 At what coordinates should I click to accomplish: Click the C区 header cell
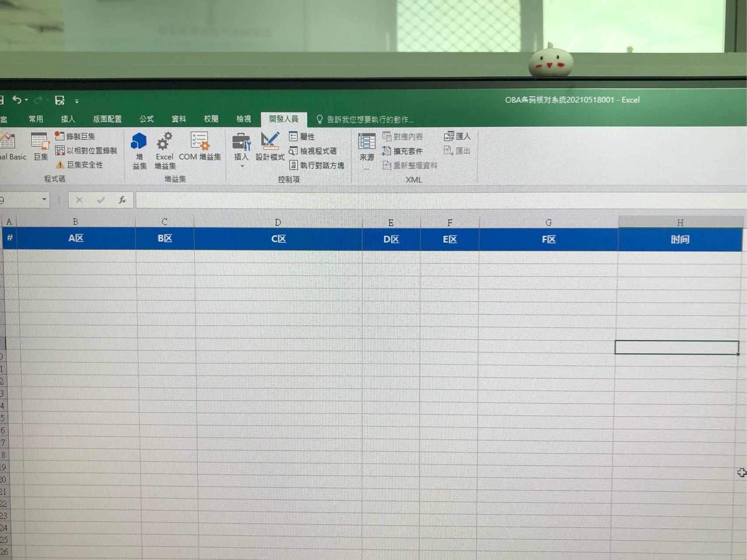278,239
